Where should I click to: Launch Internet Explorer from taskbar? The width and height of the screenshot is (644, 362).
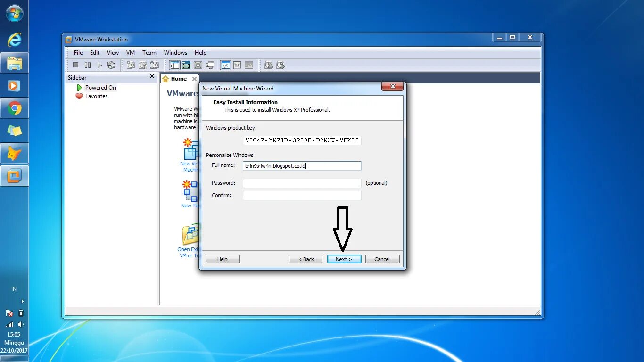tap(15, 40)
